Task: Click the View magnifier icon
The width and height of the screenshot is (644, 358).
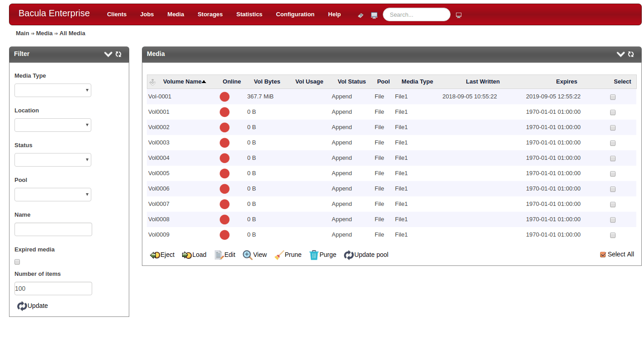Action: pyautogui.click(x=248, y=255)
